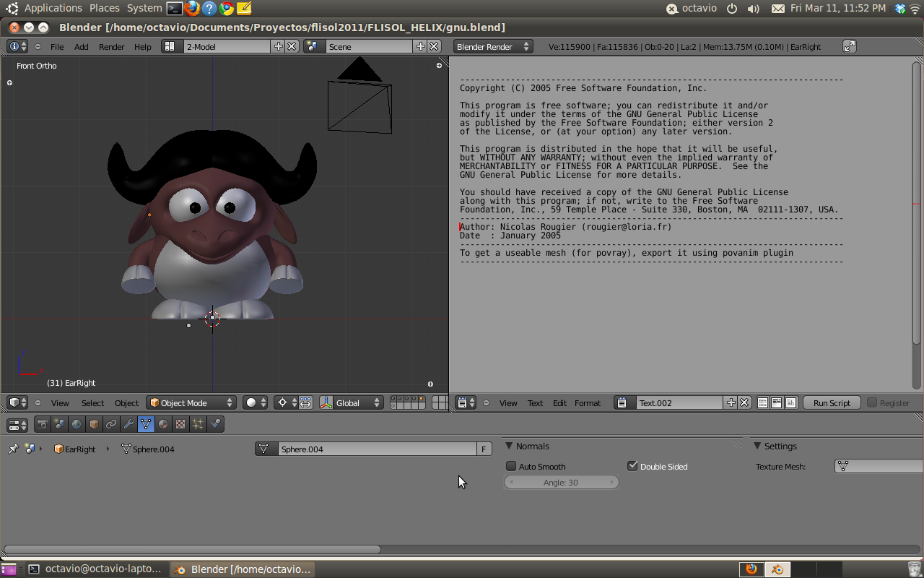924x578 pixels.
Task: Open the Object Mode dropdown
Action: 191,403
